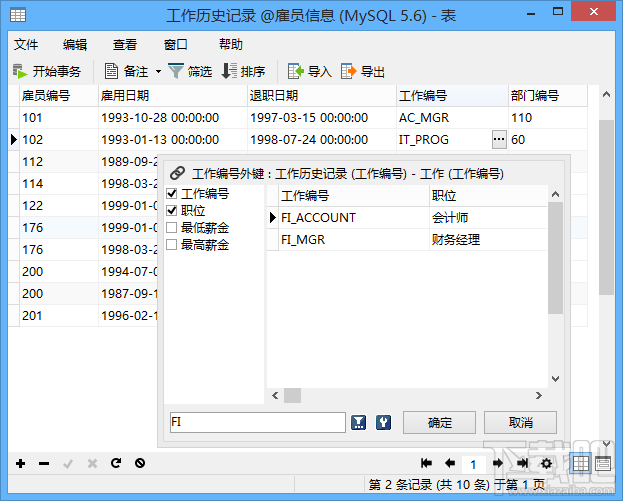Click the table icon in the title bar
The image size is (623, 501).
coord(17,15)
